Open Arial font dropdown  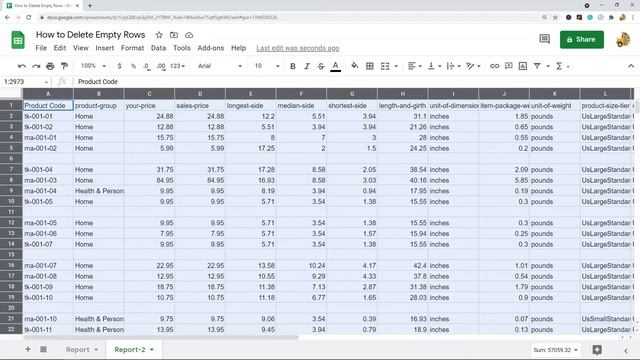220,66
